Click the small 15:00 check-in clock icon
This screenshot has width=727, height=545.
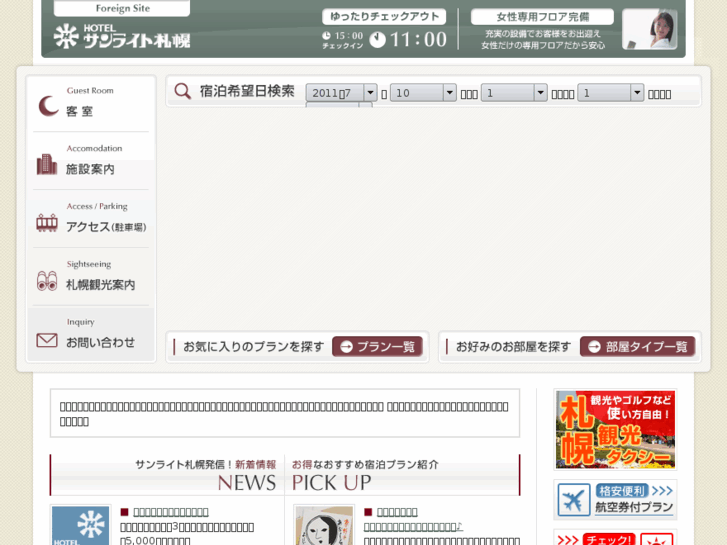tap(326, 36)
